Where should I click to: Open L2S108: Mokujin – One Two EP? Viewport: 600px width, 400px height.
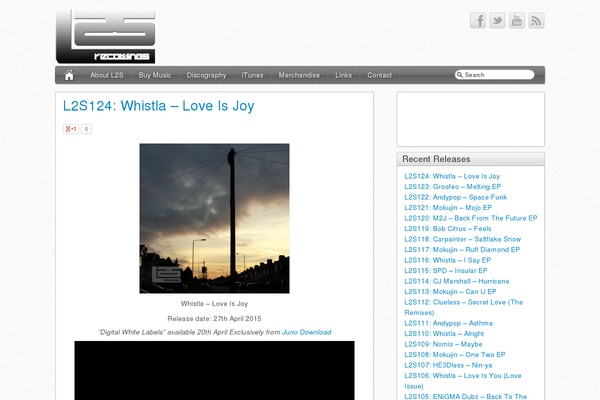click(455, 354)
